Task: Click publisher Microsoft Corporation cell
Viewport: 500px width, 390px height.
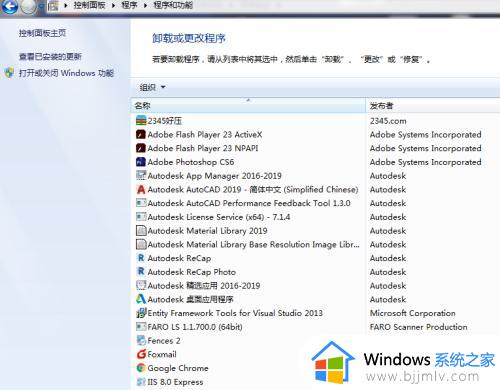Action: (x=413, y=313)
